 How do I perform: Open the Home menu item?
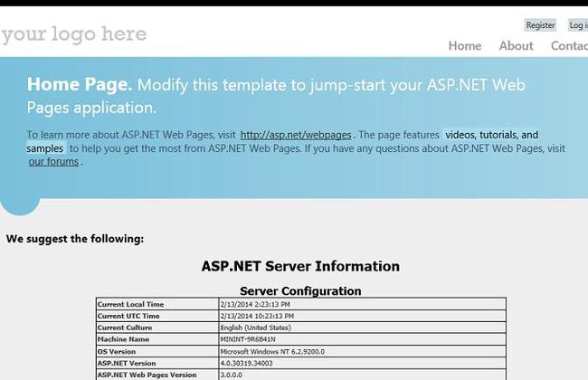(x=465, y=46)
